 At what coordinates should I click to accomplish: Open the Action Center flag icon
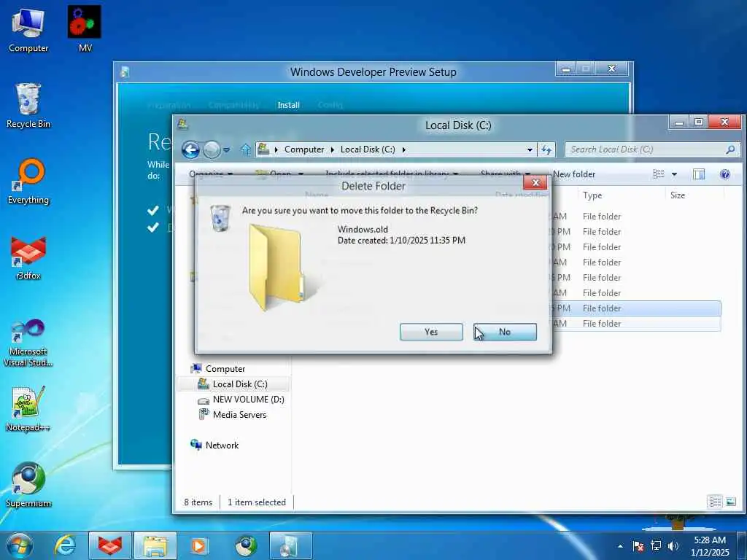(x=638, y=546)
